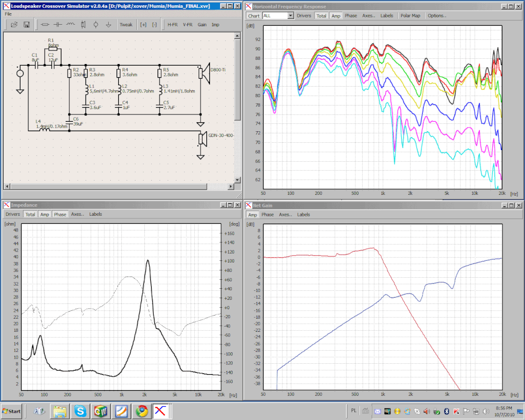Select the D800-Ti tweeter driver in schematic

coord(204,73)
